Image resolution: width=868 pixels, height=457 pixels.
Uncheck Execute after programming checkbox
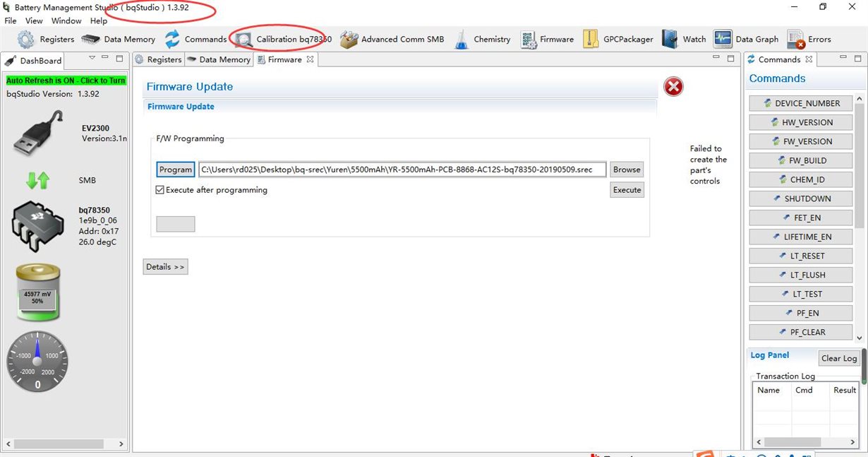pyautogui.click(x=160, y=190)
